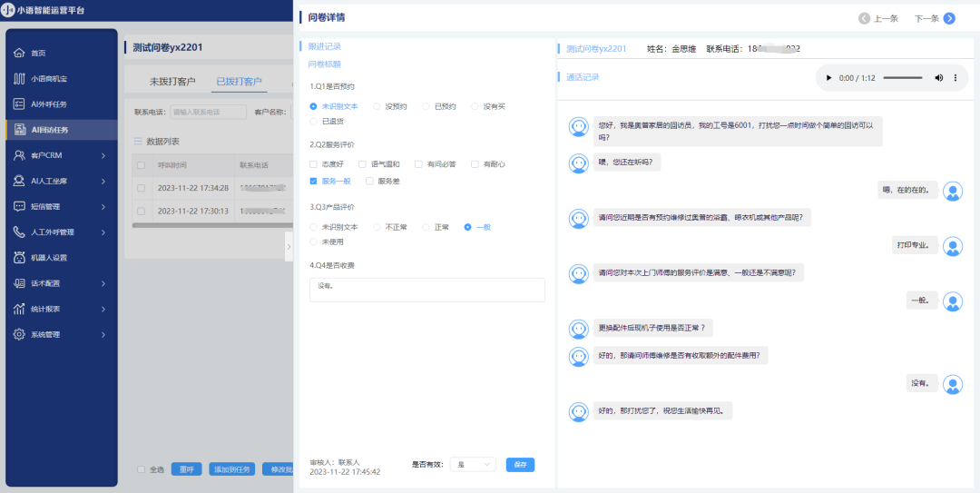Viewport: 980px width, 493px height.
Task: Click 通话记录 section heading
Action: pos(583,77)
